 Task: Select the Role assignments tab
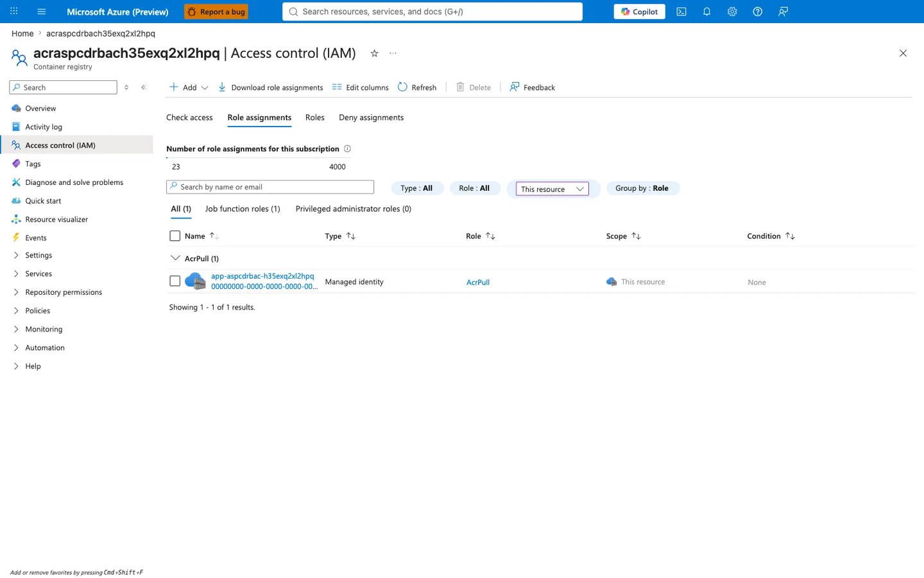pos(259,118)
